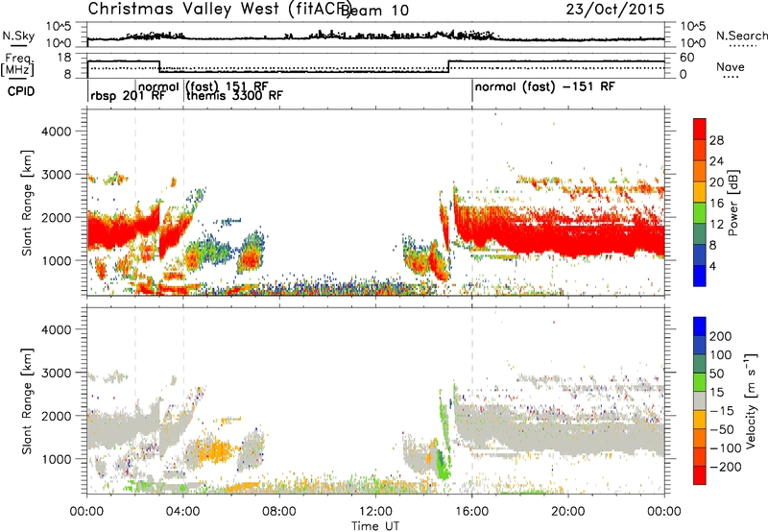Click the Beam 10 label

[374, 11]
